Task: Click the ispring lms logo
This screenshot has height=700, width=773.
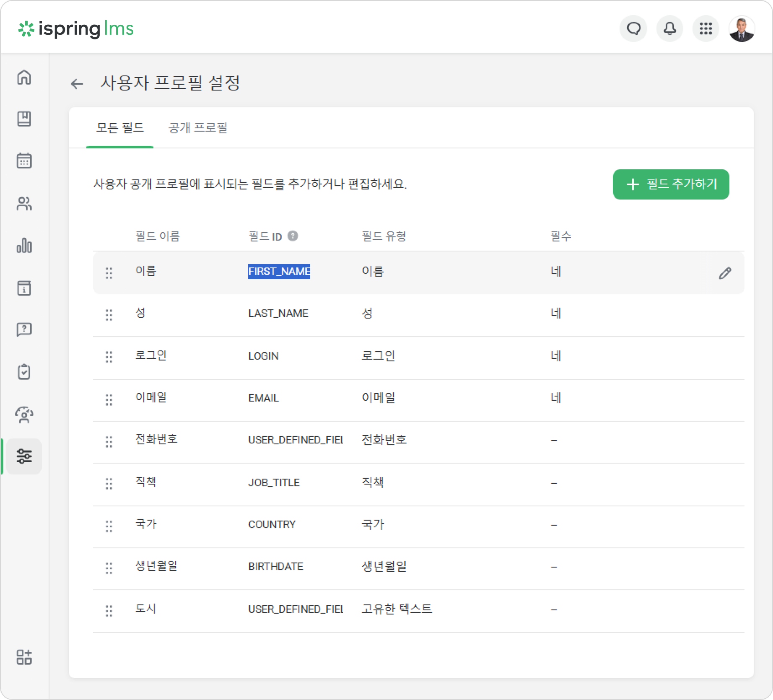Action: click(x=76, y=29)
